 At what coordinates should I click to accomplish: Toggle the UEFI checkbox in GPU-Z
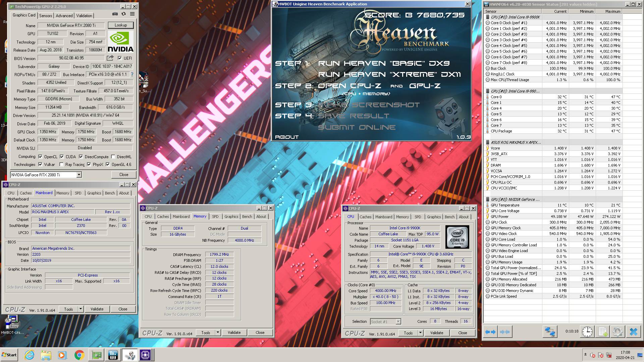(120, 58)
